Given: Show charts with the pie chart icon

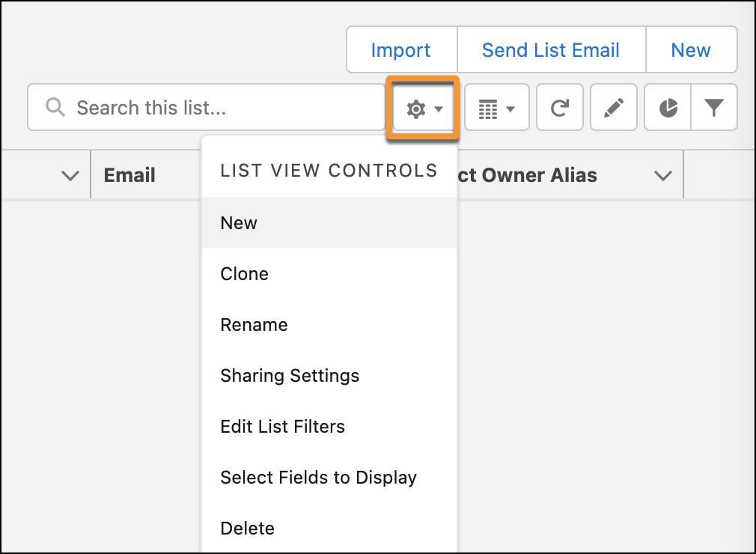Looking at the screenshot, I should click(668, 108).
